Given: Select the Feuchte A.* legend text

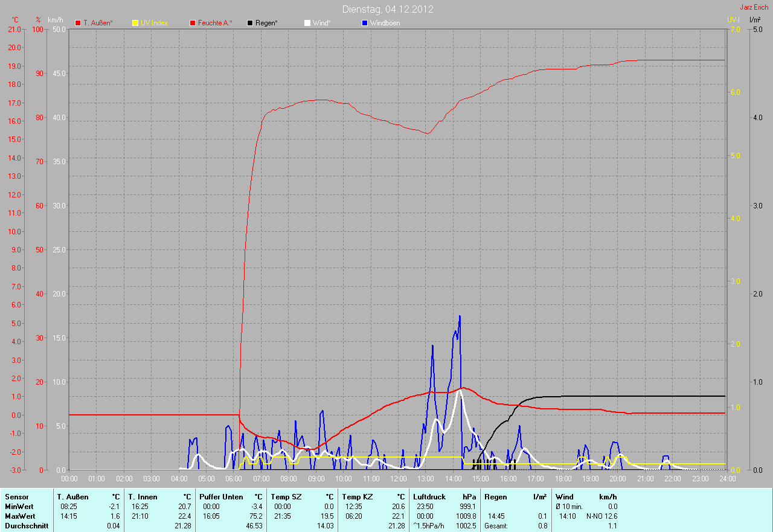Looking at the screenshot, I should pyautogui.click(x=215, y=23).
